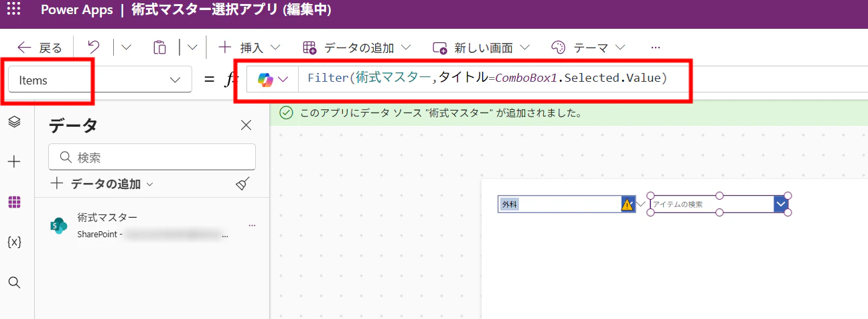Click the refresh broom icon in data panel

(x=242, y=184)
